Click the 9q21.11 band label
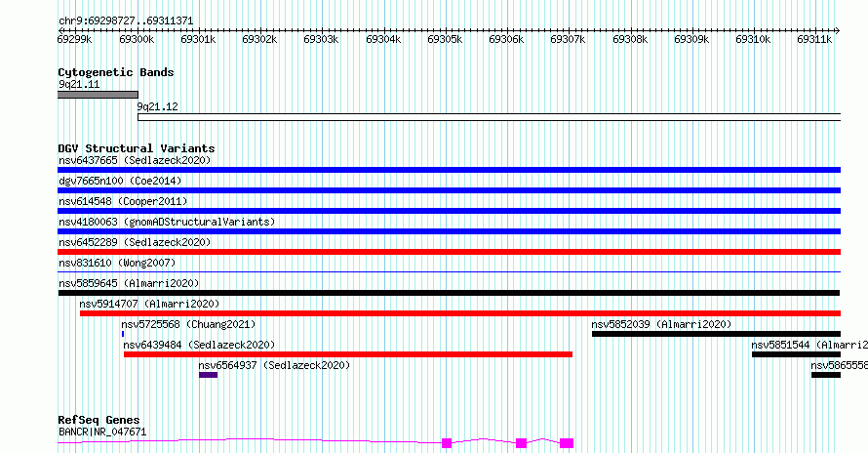 click(79, 84)
